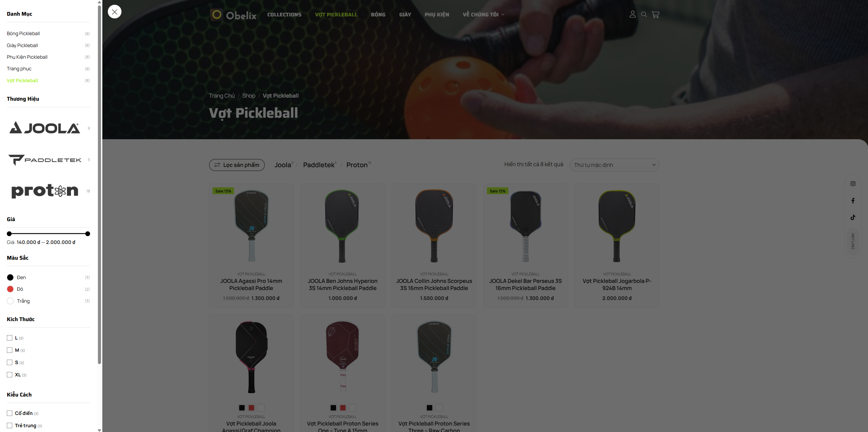This screenshot has width=868, height=432.
Task: Check the L size checkbox
Action: coord(10,338)
